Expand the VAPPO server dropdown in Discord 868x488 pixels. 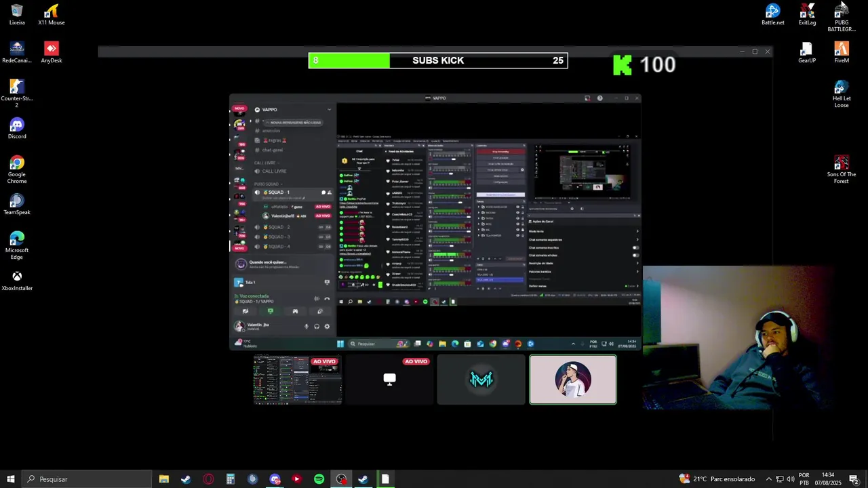click(x=330, y=109)
